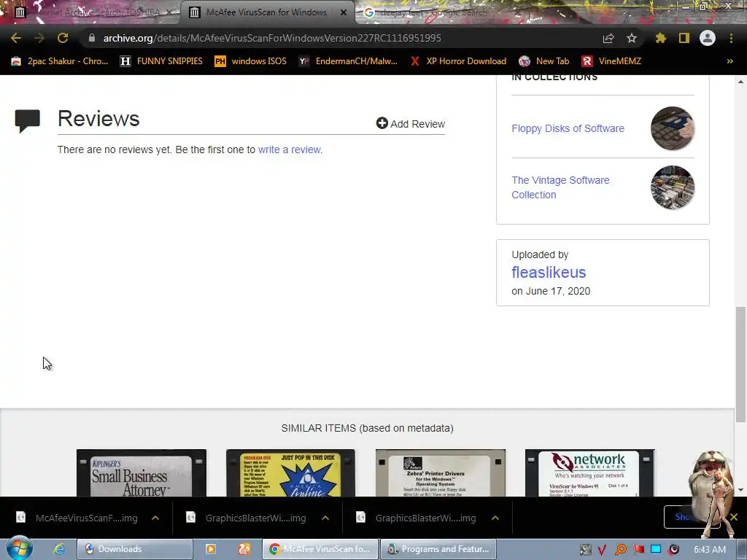Open uploader fleaslikeus profile
The width and height of the screenshot is (747, 560).
coord(549,273)
